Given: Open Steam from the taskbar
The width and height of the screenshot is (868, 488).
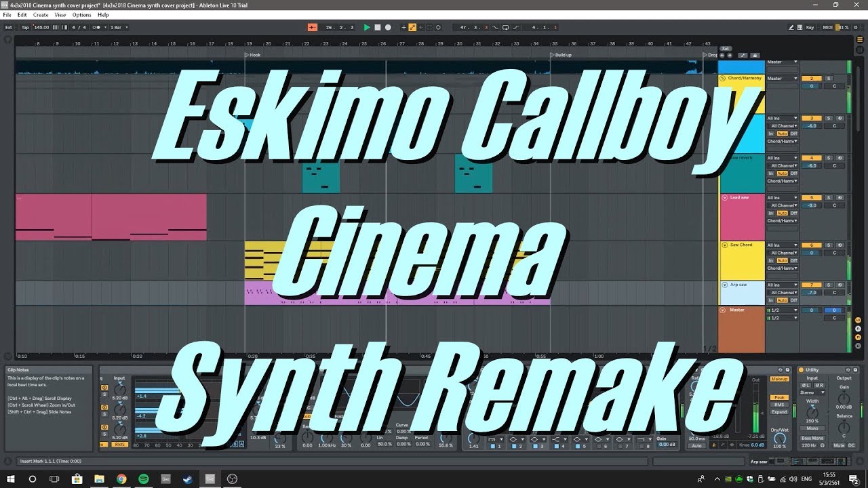Looking at the screenshot, I should point(188,479).
